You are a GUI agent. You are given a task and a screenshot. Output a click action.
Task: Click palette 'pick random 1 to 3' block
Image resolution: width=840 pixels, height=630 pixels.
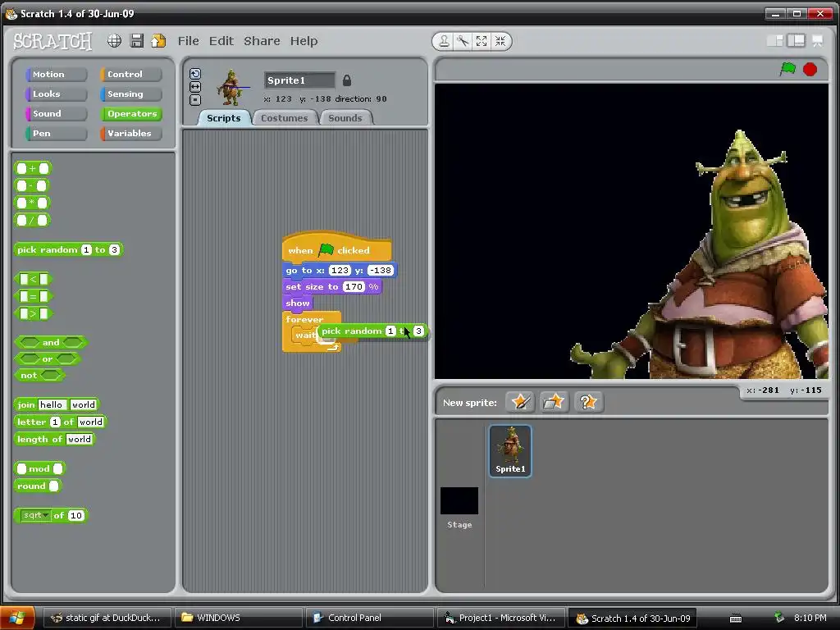coord(69,249)
